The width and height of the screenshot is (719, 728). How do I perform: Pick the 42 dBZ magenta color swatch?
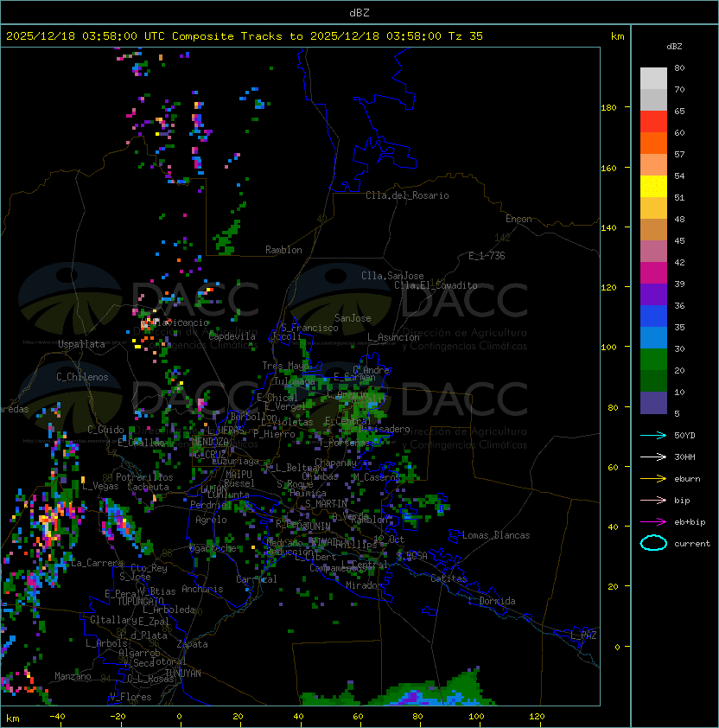pyautogui.click(x=653, y=273)
